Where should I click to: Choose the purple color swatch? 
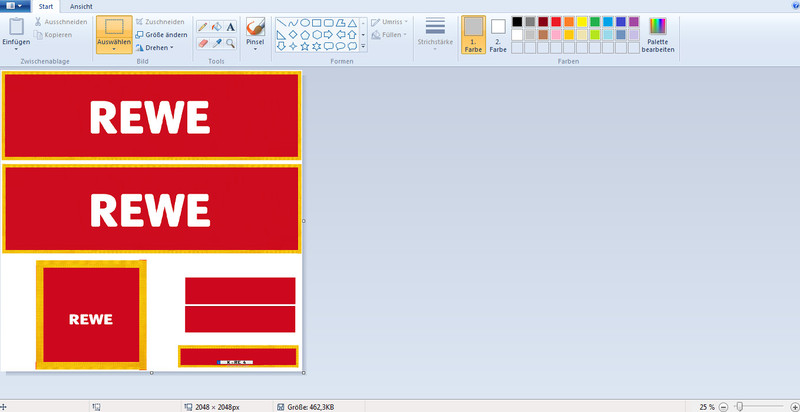[634, 21]
